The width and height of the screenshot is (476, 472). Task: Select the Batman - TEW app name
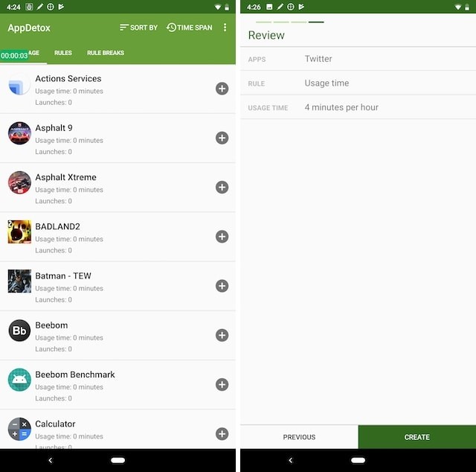pos(63,275)
